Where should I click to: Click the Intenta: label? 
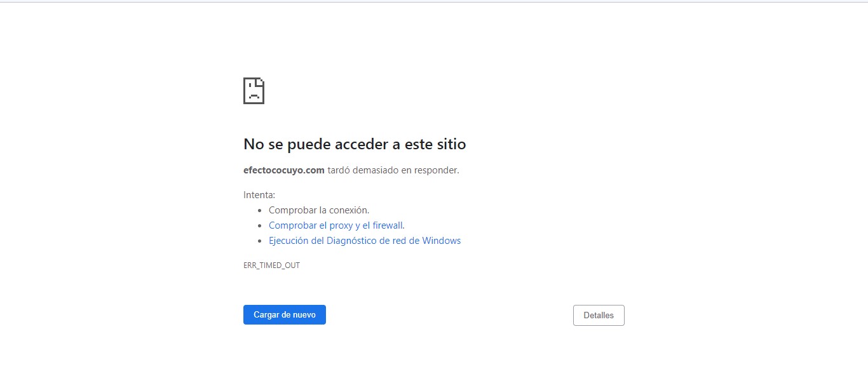259,195
